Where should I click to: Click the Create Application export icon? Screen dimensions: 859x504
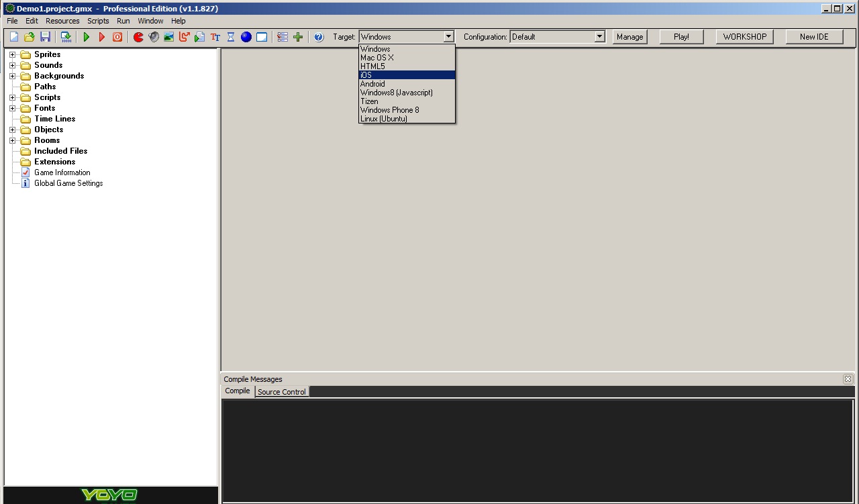point(66,37)
